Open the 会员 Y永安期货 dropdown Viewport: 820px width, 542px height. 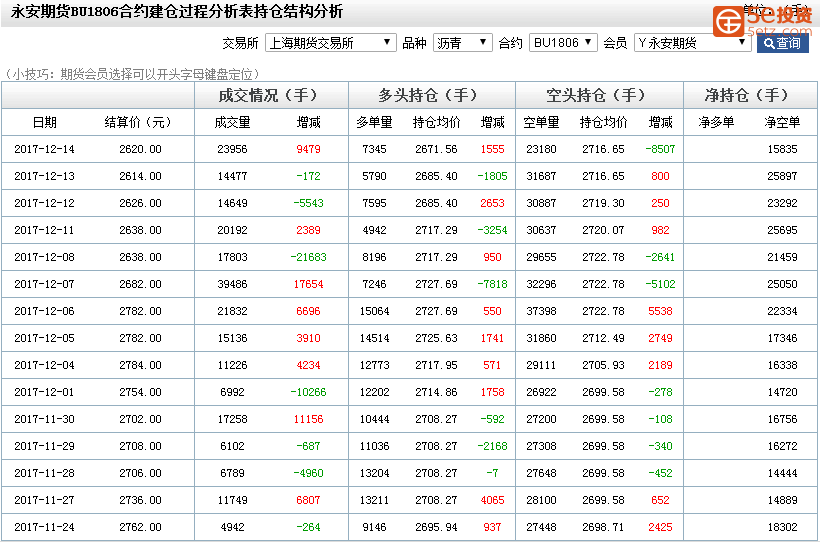tap(693, 43)
